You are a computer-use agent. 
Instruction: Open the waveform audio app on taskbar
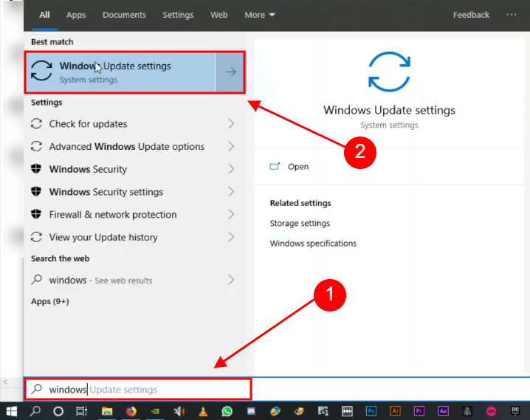(347, 411)
